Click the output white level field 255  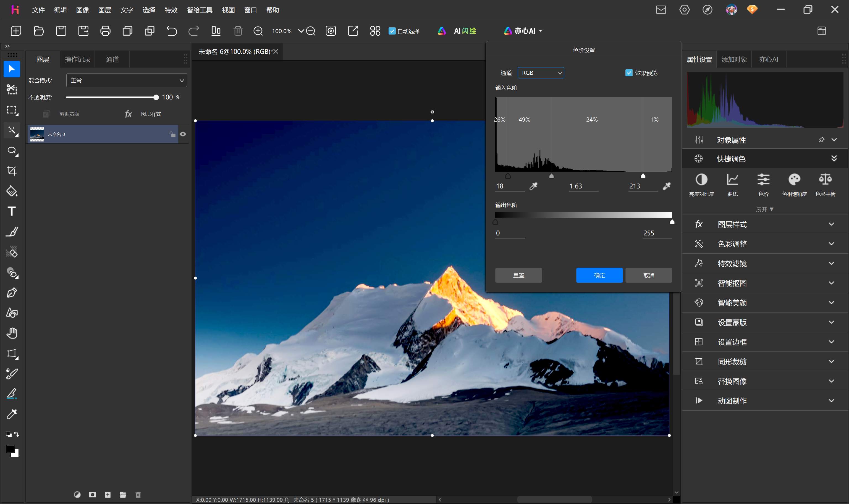(x=657, y=233)
